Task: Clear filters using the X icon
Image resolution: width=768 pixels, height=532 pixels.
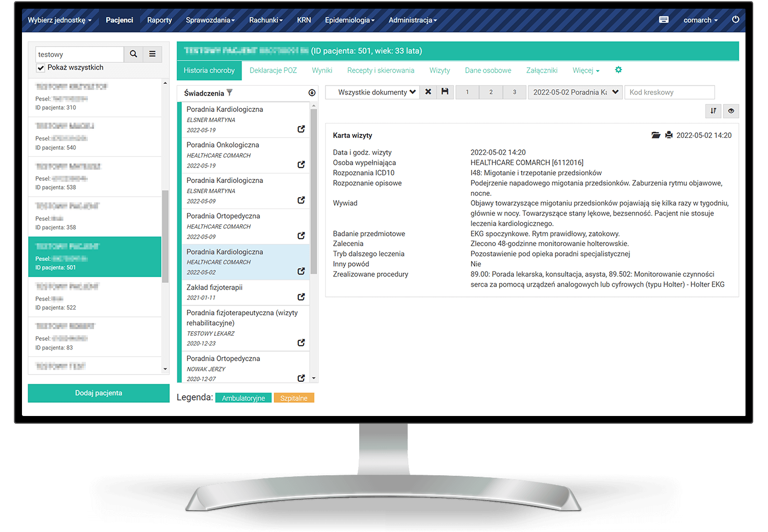Action: pyautogui.click(x=428, y=92)
